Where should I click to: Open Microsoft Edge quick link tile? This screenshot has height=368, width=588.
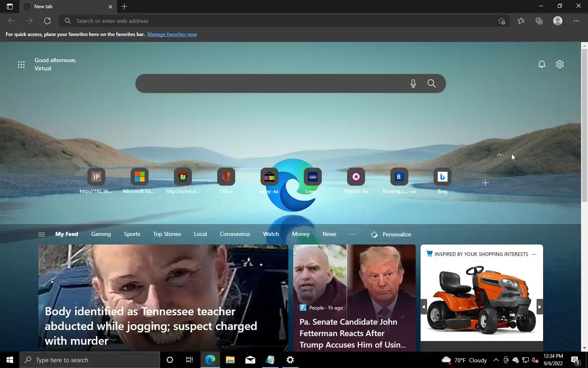(x=139, y=181)
